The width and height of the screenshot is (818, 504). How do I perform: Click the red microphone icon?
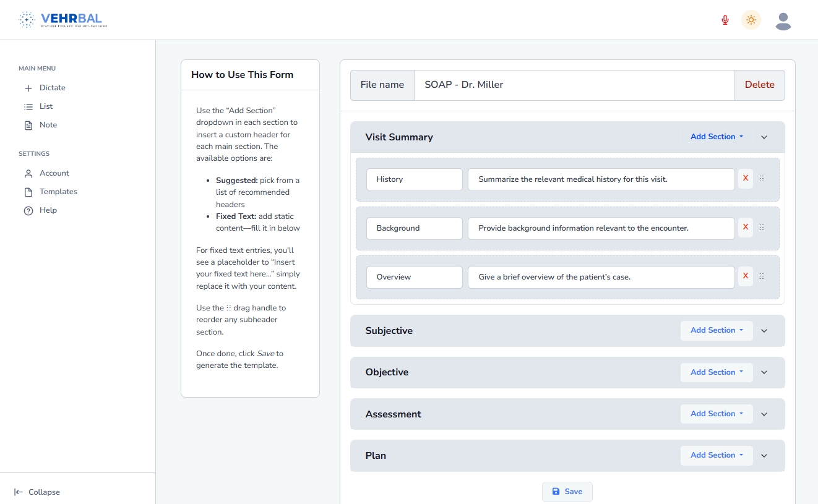725,20
